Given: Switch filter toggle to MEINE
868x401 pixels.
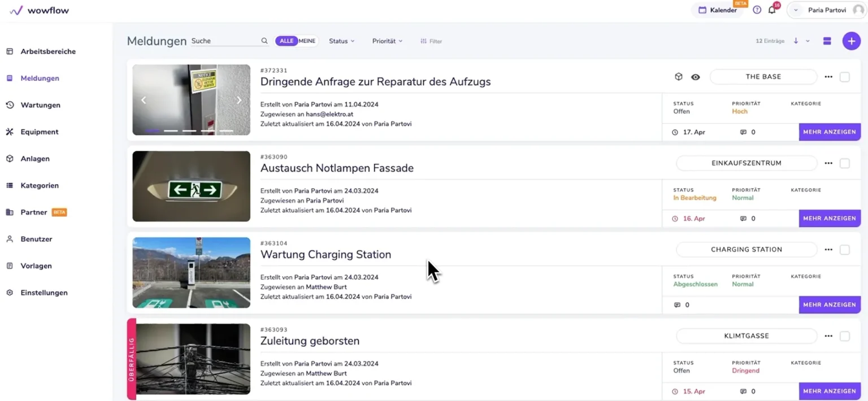Looking at the screenshot, I should [307, 41].
